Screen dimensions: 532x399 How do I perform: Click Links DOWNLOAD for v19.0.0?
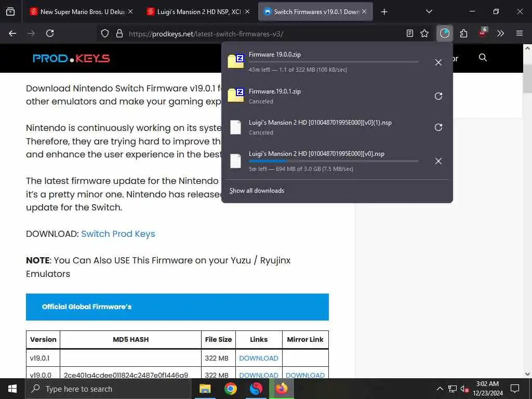click(x=259, y=375)
